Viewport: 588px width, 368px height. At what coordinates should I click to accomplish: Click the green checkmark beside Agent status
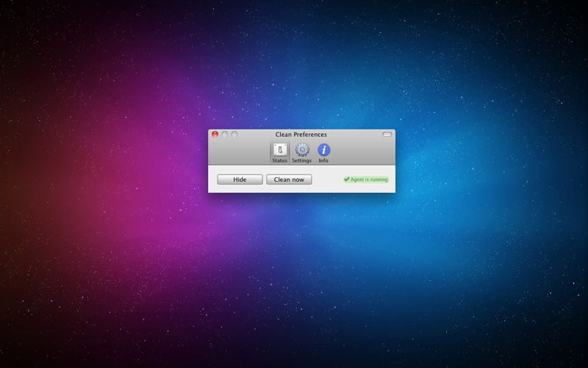pos(346,180)
